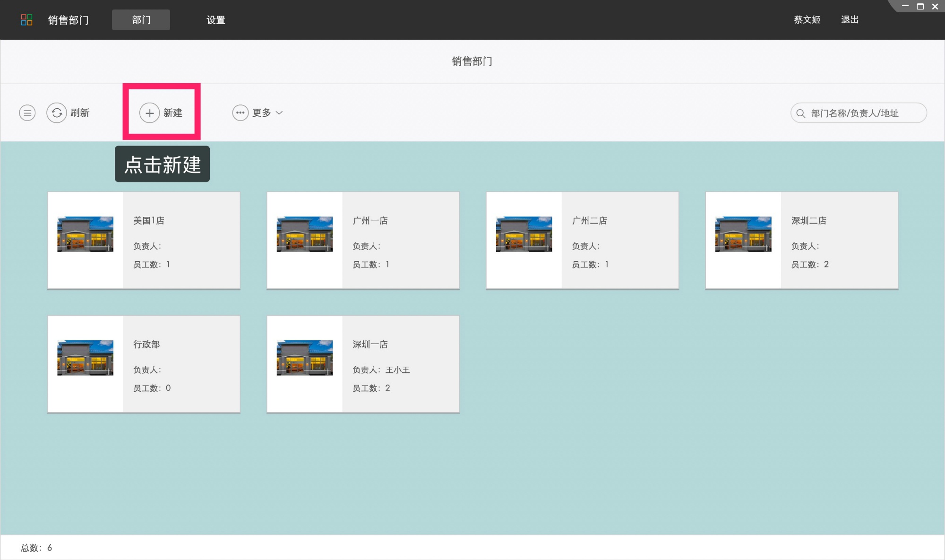945x560 pixels.
Task: Click the 退出 logout link
Action: (850, 20)
